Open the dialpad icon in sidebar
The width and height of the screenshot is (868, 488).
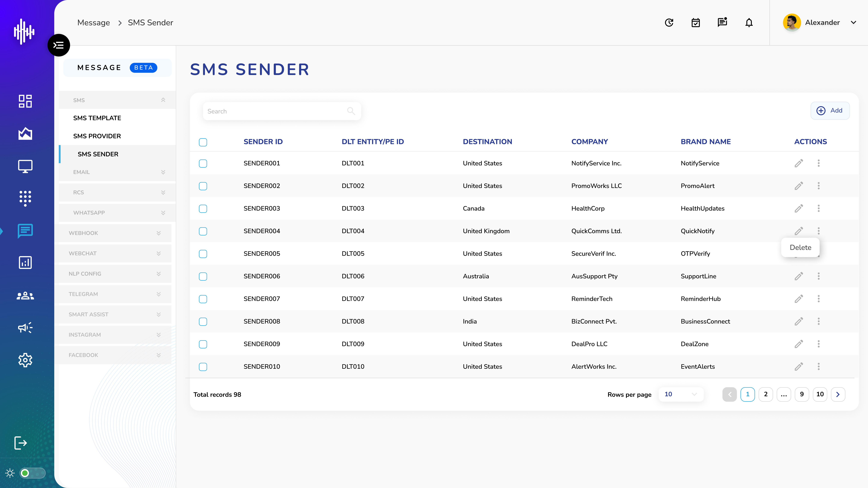(x=25, y=198)
